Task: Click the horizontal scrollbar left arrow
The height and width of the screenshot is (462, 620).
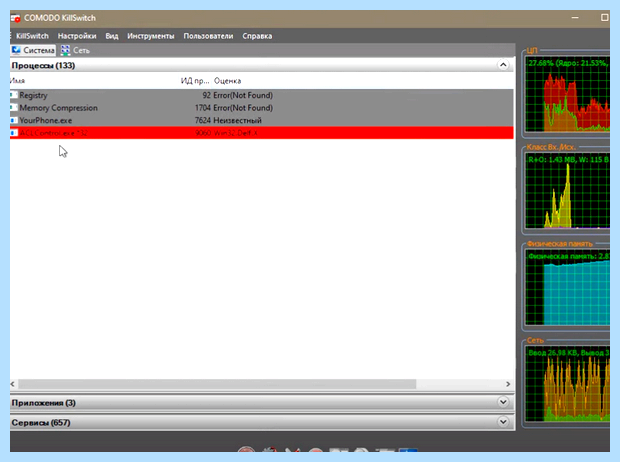Action: [x=13, y=384]
